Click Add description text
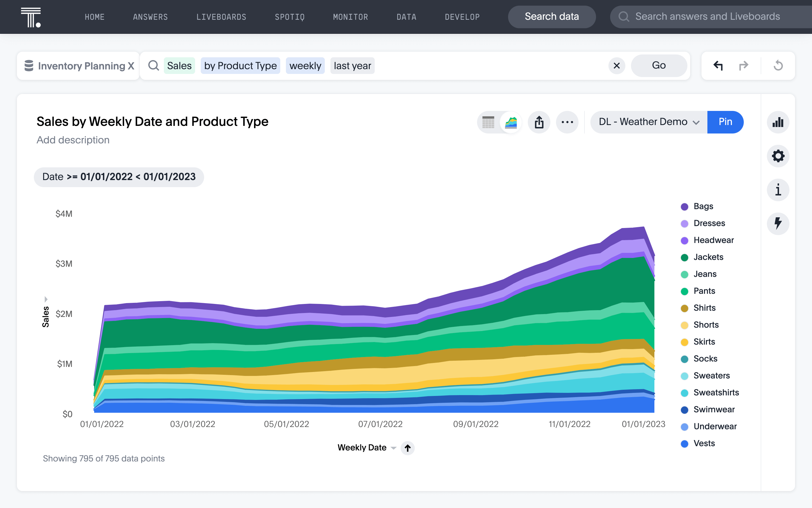The width and height of the screenshot is (812, 508). point(73,140)
